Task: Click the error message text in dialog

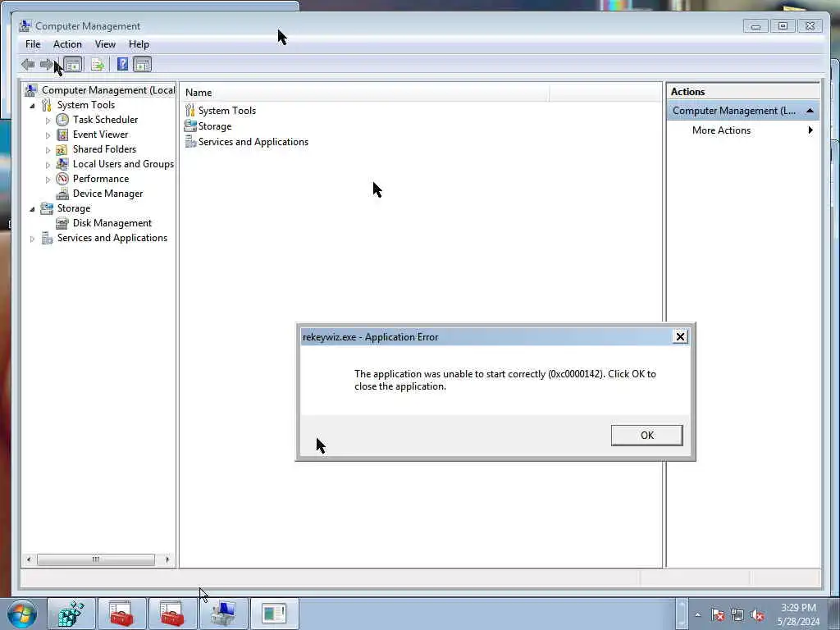Action: click(x=504, y=380)
